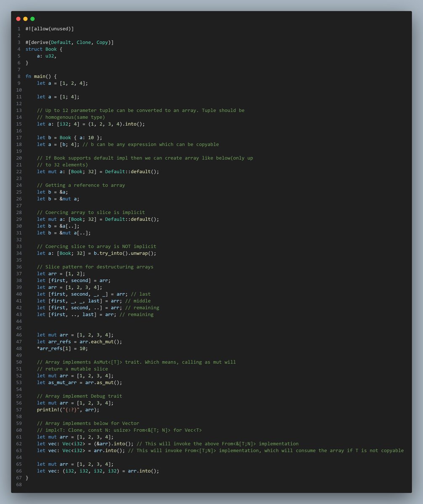Click the 'return a mutable slice' comment
This screenshot has width=423, height=504.
point(72,369)
